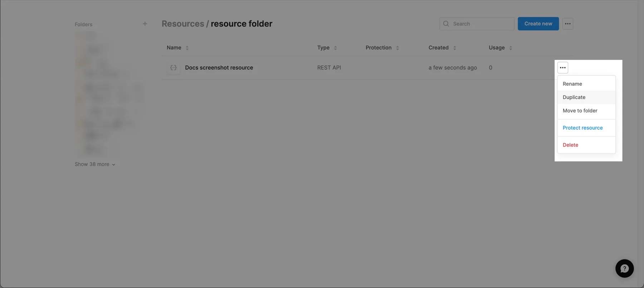Sort by Usage column arrows
The height and width of the screenshot is (288, 644).
511,48
